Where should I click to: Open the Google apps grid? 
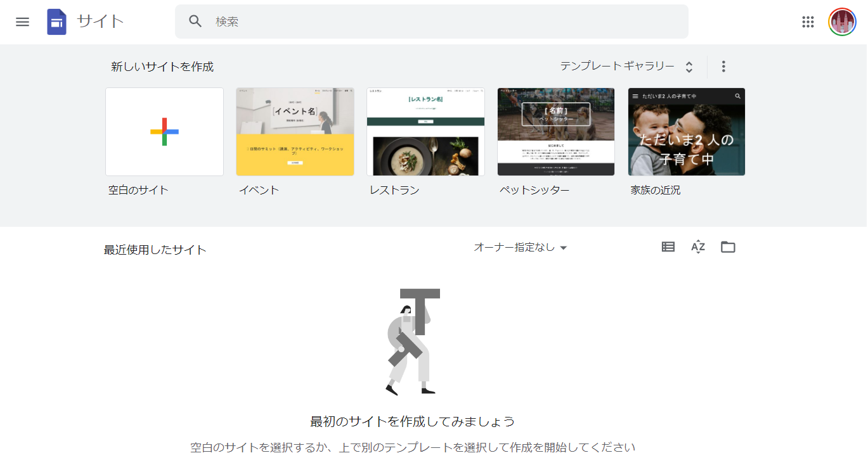coord(808,22)
